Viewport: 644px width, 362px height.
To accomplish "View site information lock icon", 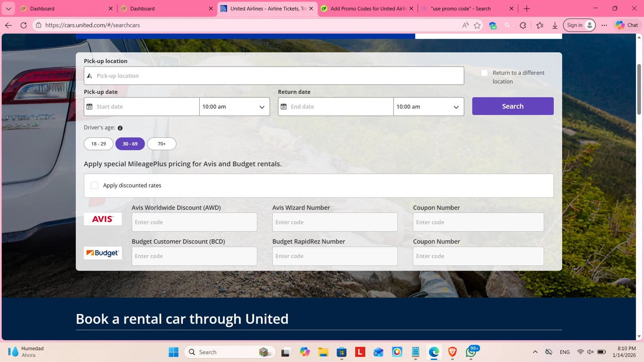I will click(39, 25).
